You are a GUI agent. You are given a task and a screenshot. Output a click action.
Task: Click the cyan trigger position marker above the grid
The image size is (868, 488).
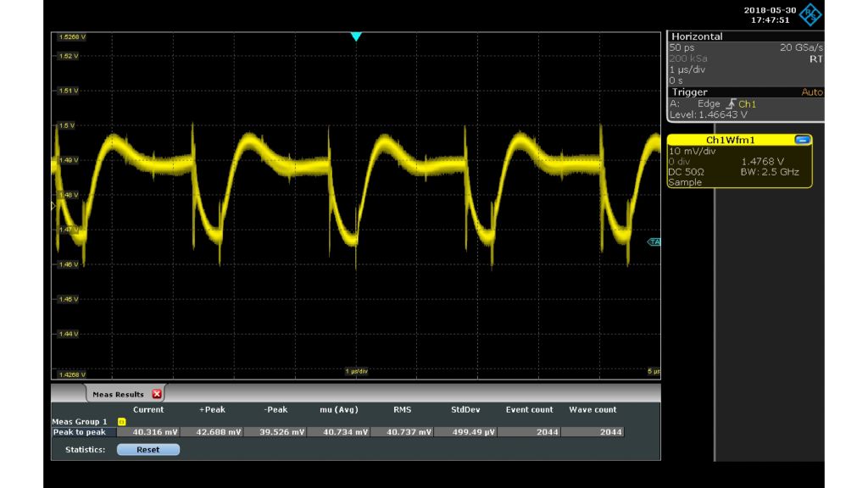356,34
